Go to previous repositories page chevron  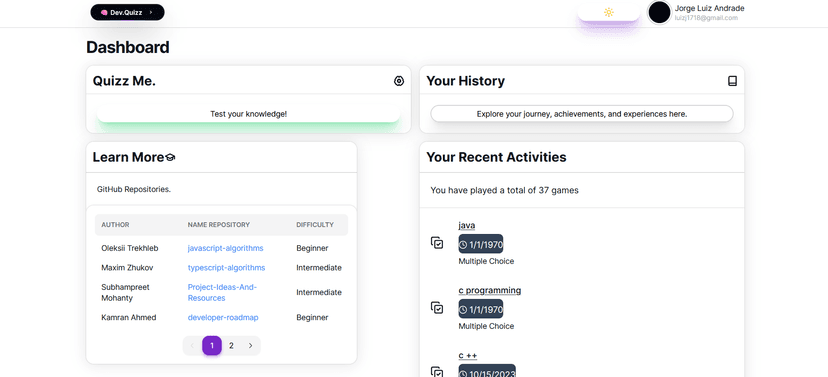click(x=192, y=346)
